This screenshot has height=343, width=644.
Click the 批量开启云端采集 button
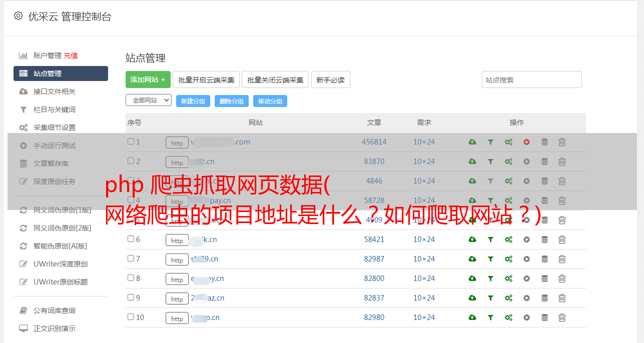pyautogui.click(x=206, y=79)
